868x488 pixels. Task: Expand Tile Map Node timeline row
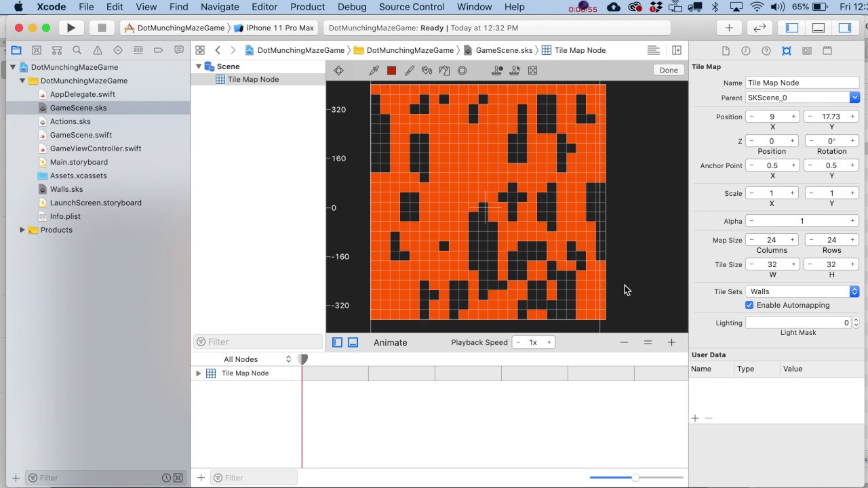(x=199, y=373)
